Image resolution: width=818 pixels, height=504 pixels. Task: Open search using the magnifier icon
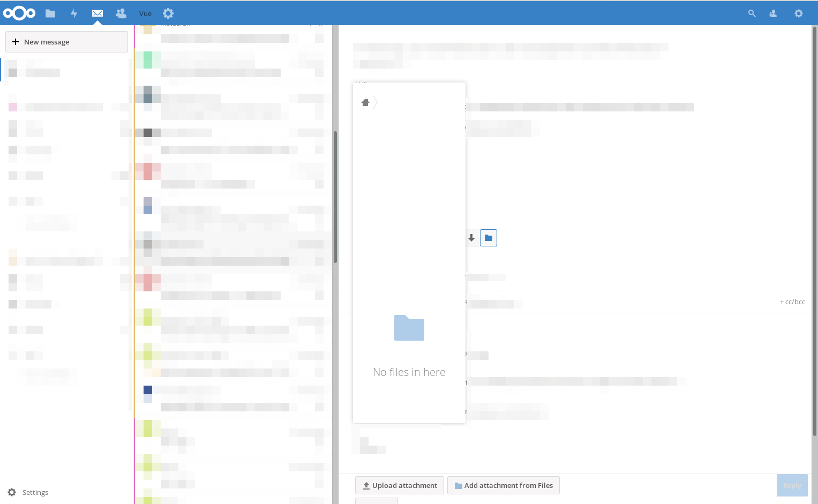point(752,13)
